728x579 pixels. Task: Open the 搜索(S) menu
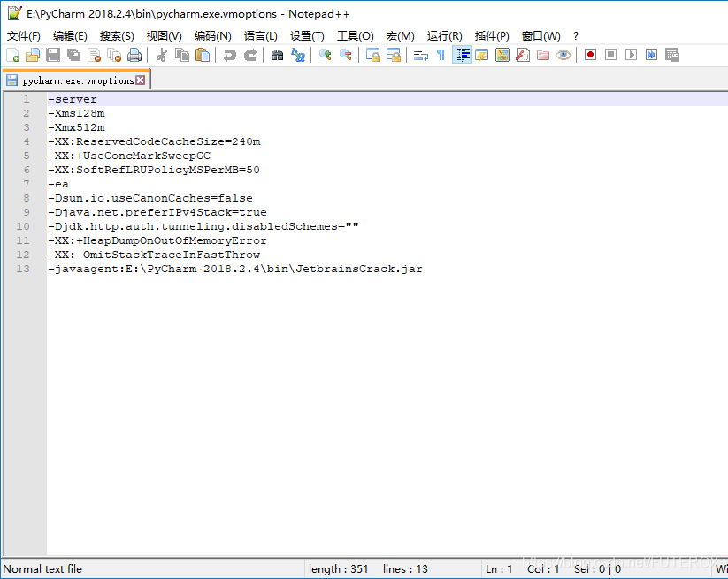pyautogui.click(x=117, y=36)
